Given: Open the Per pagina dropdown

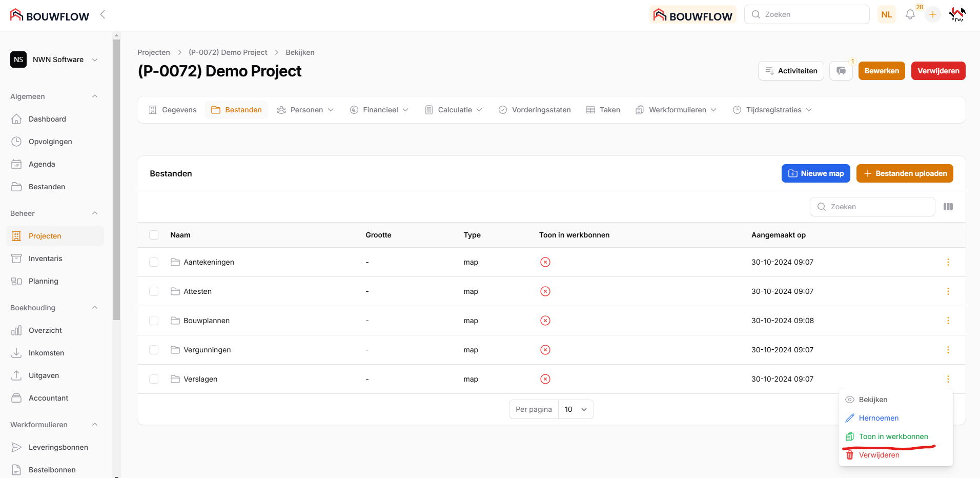Looking at the screenshot, I should tap(576, 409).
